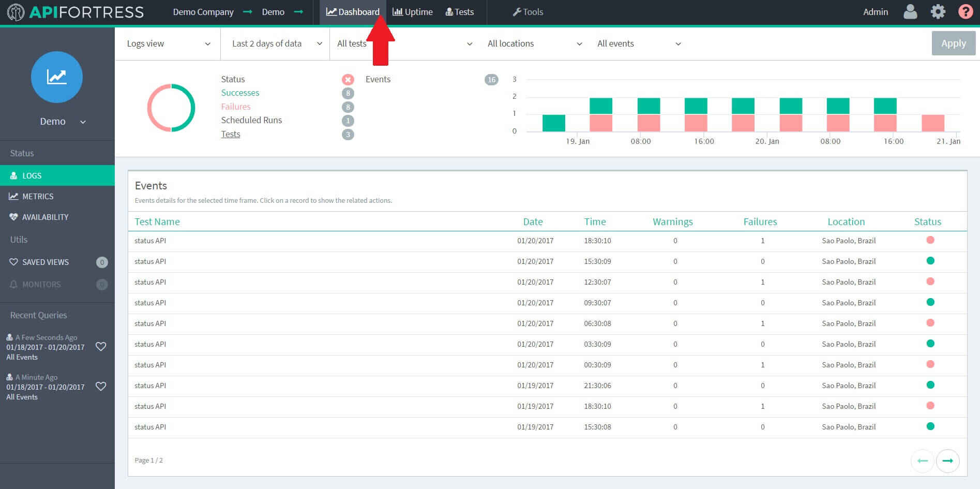Viewport: 980px width, 489px height.
Task: Favorite the 'A Minute Ago' recent query
Action: pos(101,387)
